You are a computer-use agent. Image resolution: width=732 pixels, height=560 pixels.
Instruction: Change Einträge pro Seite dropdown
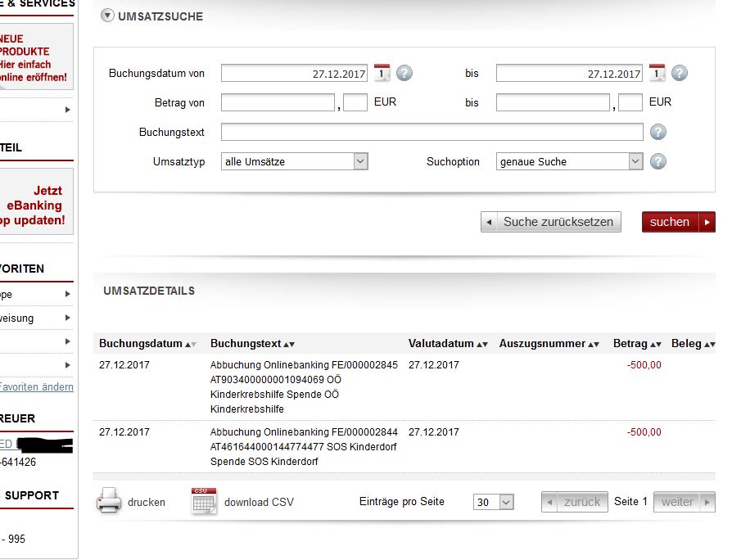click(494, 502)
